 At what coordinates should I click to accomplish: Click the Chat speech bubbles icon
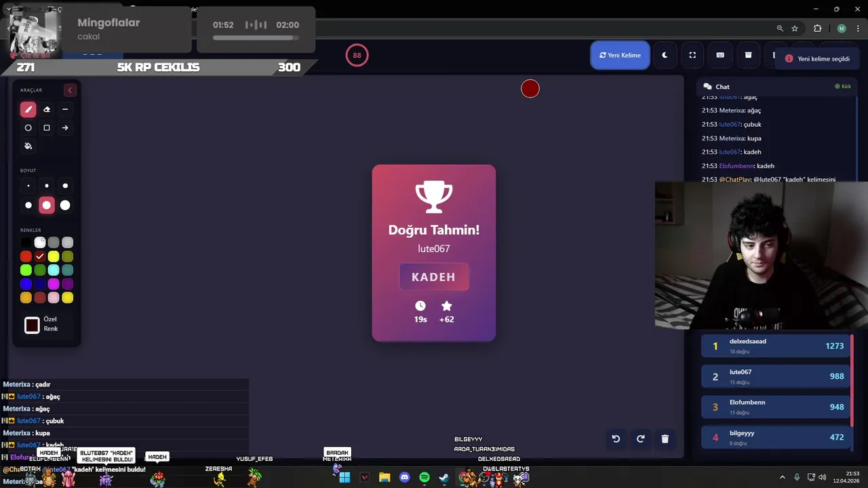tap(707, 87)
